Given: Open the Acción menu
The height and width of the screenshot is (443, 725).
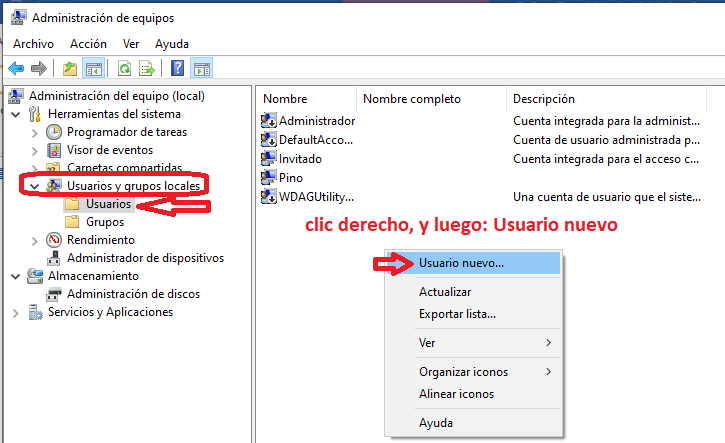Looking at the screenshot, I should (x=88, y=44).
